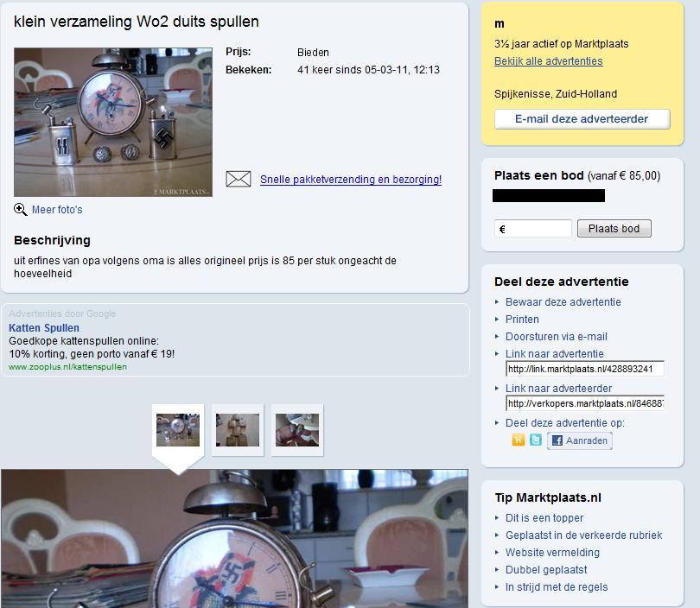Select the Link naar advertentie URL field

(x=585, y=369)
